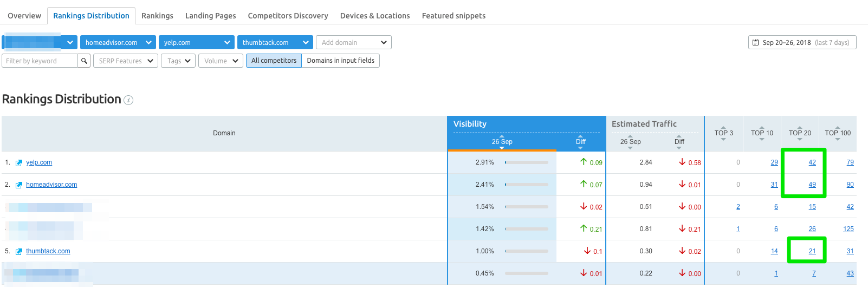Sort by Visibility 26 Sep column arrows
The width and height of the screenshot is (868, 295).
502,142
